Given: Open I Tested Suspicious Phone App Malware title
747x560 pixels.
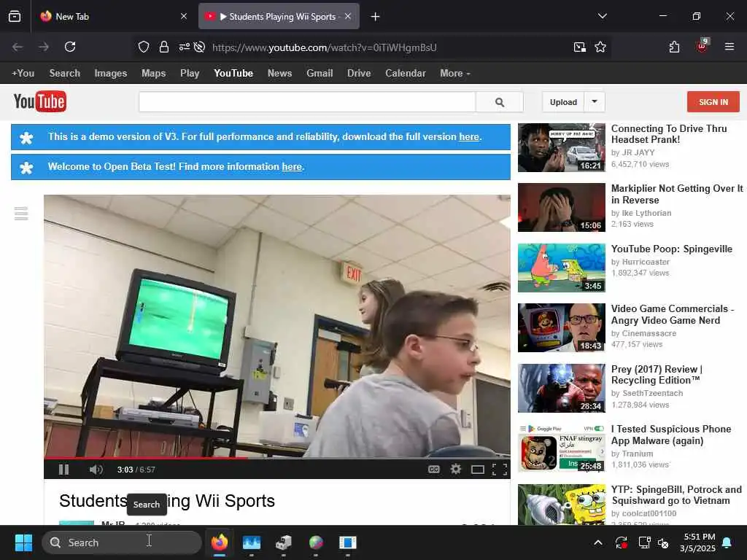Looking at the screenshot, I should click(671, 435).
